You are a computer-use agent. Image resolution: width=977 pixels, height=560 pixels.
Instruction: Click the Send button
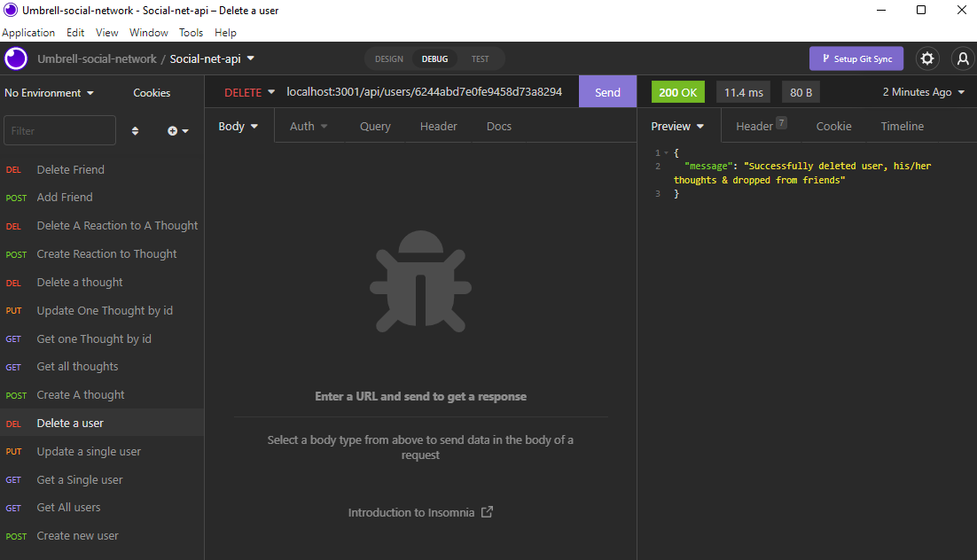(x=606, y=91)
